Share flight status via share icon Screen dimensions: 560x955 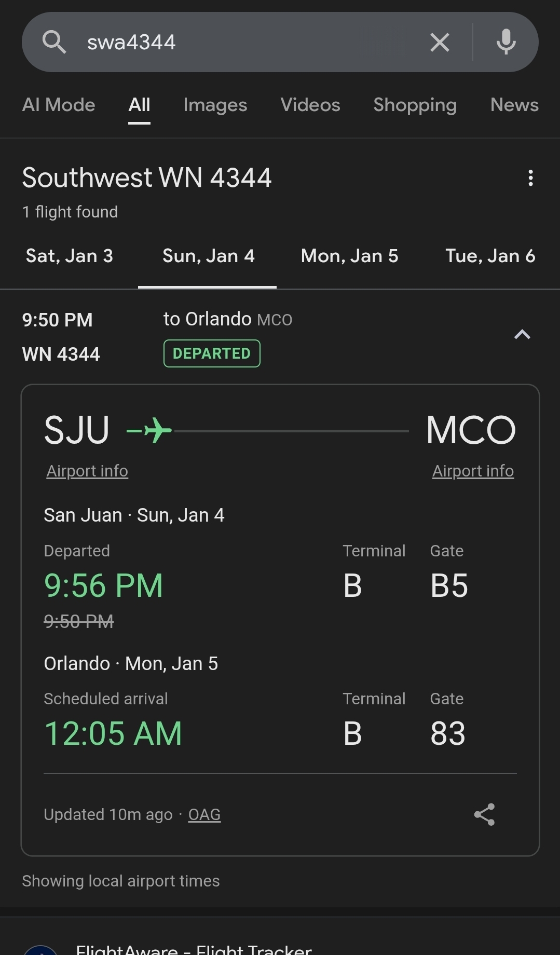484,814
